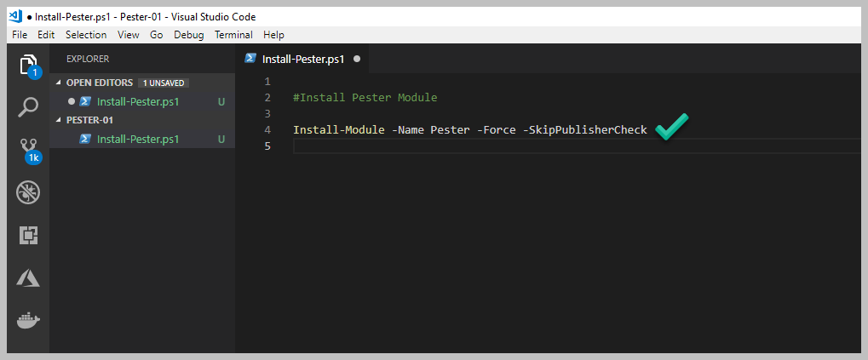The width and height of the screenshot is (868, 360).
Task: Open Source Control view with 1k badge
Action: click(29, 151)
